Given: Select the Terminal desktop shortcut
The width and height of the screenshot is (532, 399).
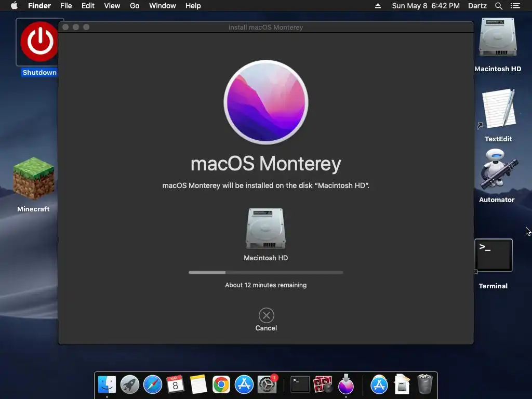Looking at the screenshot, I should coord(494,256).
